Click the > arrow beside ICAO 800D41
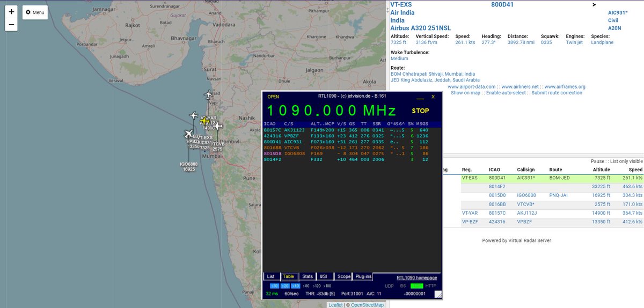 594,5
